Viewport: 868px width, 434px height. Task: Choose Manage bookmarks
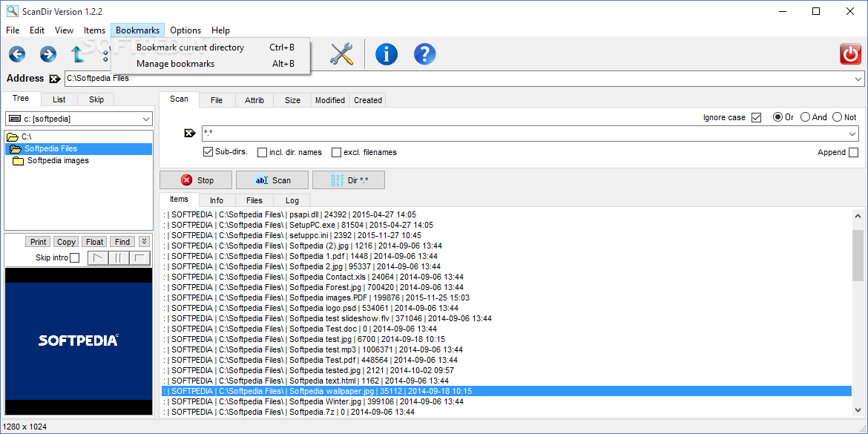[211, 64]
